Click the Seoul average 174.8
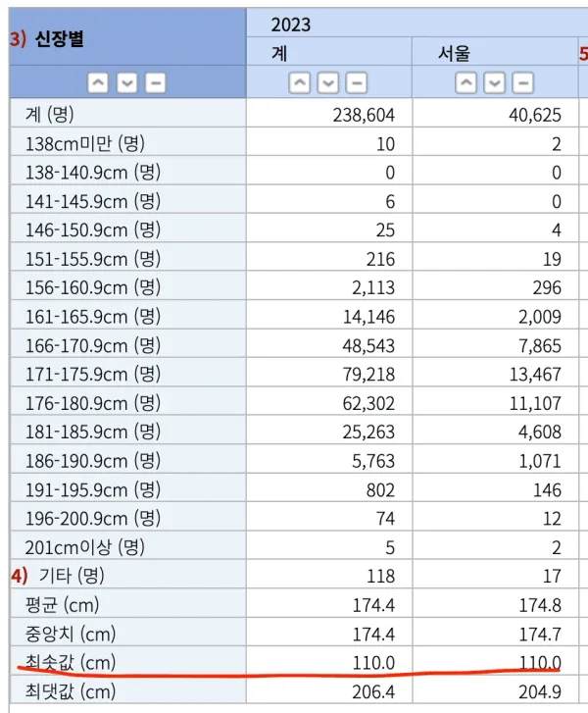This screenshot has height=713, width=588. pos(540,606)
